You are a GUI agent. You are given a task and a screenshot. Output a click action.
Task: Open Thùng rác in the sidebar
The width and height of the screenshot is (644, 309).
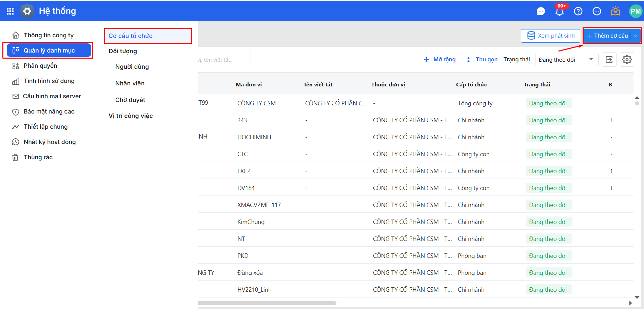point(38,157)
